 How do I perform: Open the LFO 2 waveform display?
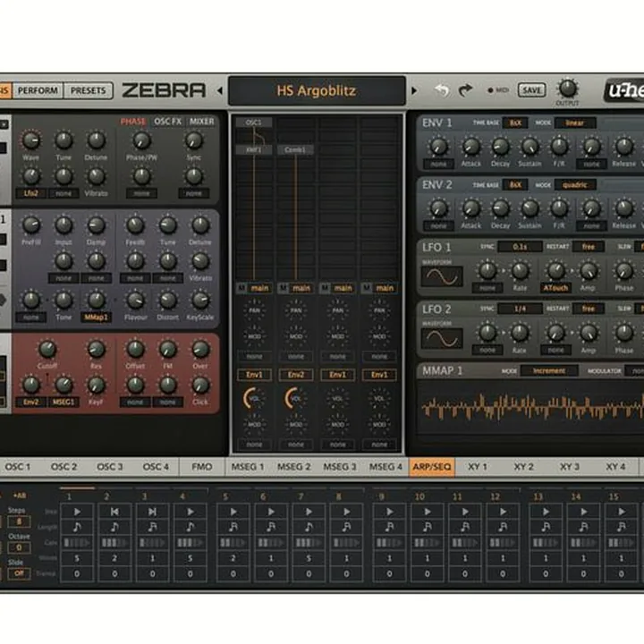pos(442,338)
